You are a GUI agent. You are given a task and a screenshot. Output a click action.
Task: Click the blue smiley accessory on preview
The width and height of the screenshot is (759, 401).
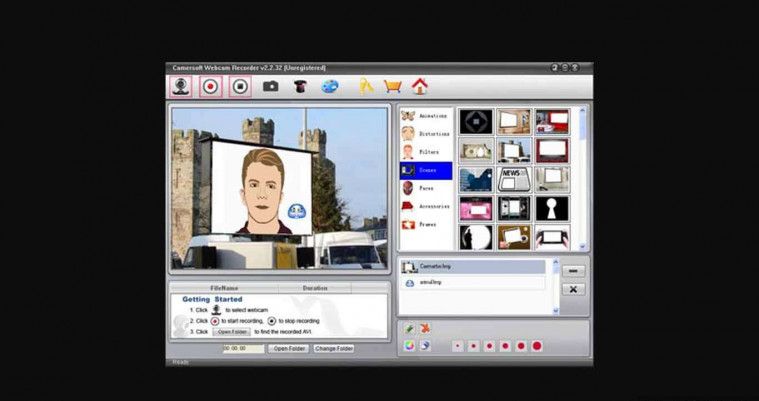(x=297, y=211)
